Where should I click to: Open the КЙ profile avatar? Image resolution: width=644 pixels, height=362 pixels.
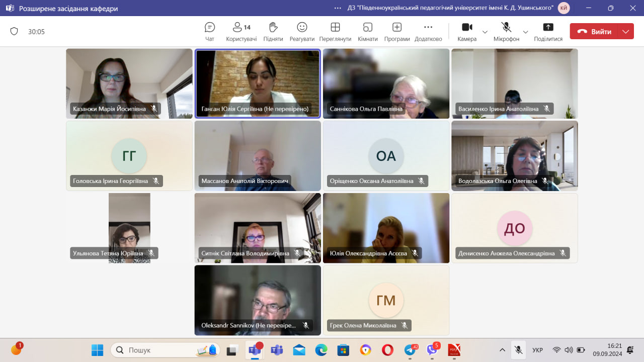coord(564,8)
